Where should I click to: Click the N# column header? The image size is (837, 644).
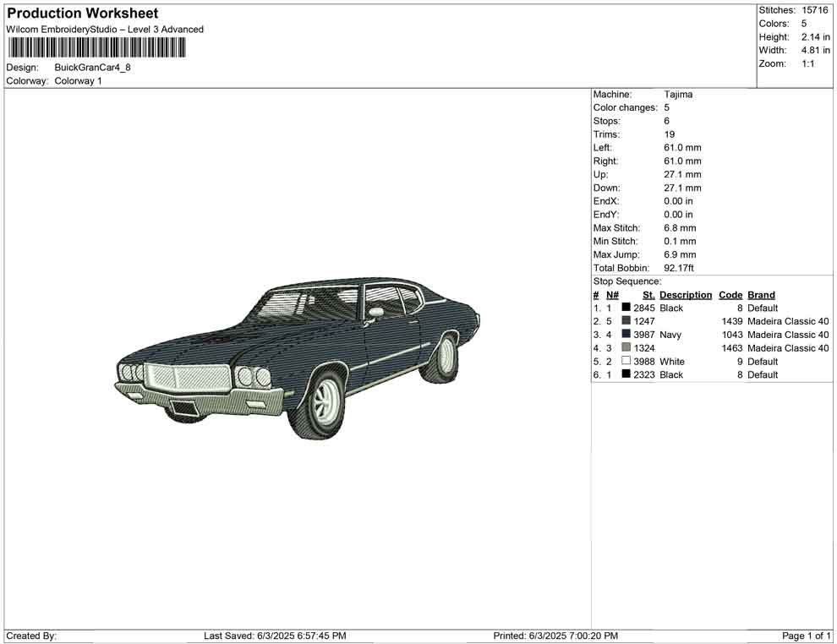[x=612, y=295]
